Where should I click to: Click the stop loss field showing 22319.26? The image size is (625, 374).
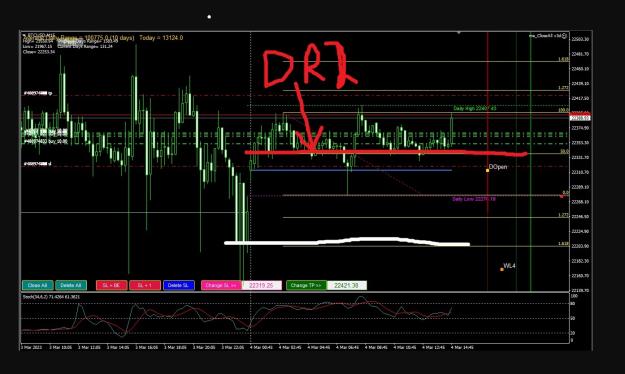tap(261, 285)
